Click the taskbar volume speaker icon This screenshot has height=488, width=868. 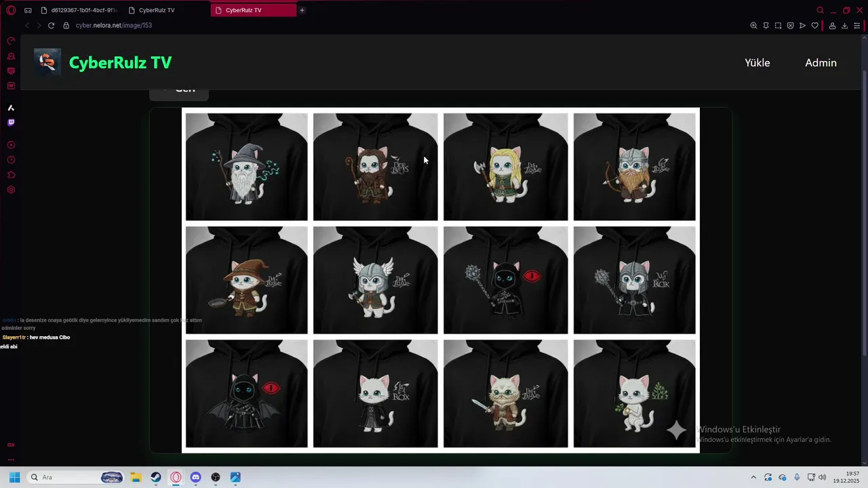[823, 477]
